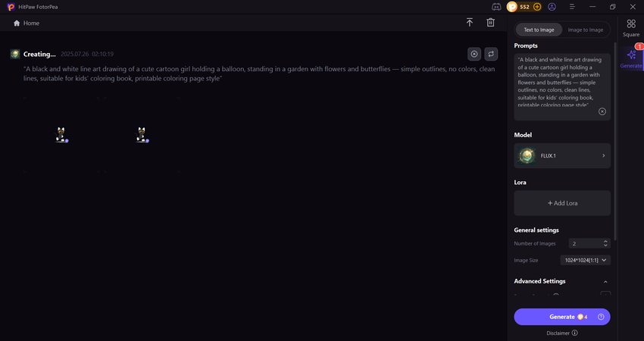Switch to Image to Image tab
The width and height of the screenshot is (644, 341).
585,30
